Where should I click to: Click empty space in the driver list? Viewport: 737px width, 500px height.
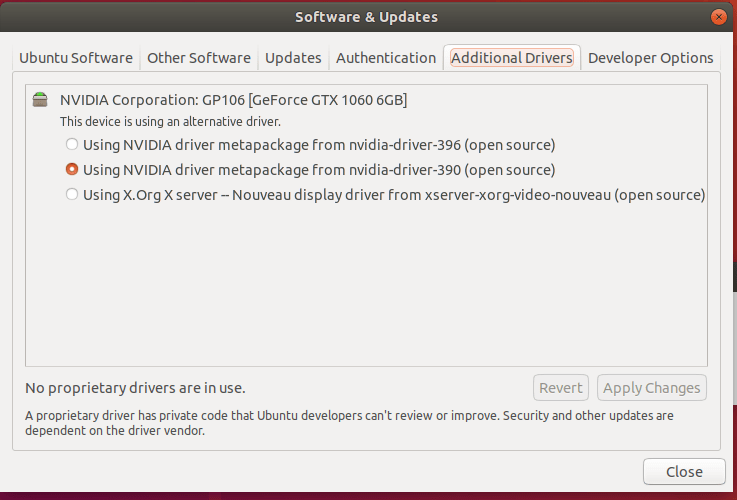click(x=366, y=290)
